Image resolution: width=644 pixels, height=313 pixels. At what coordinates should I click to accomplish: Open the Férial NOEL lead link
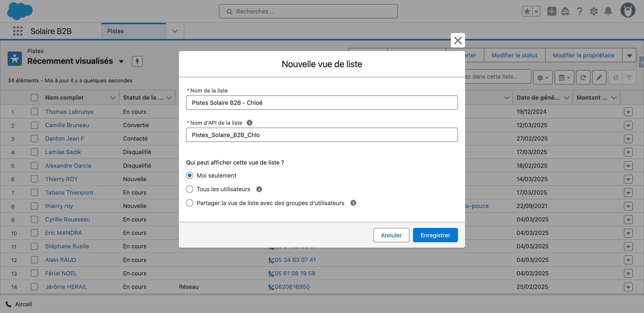click(x=61, y=273)
